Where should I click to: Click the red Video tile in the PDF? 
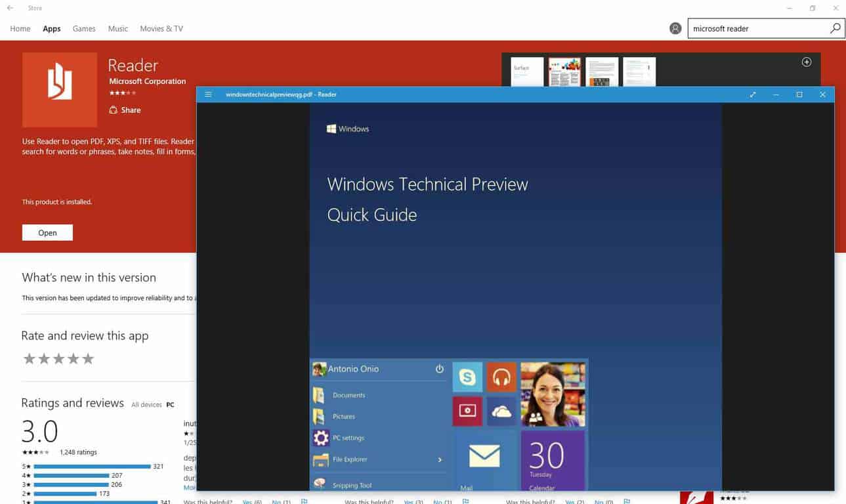(467, 411)
